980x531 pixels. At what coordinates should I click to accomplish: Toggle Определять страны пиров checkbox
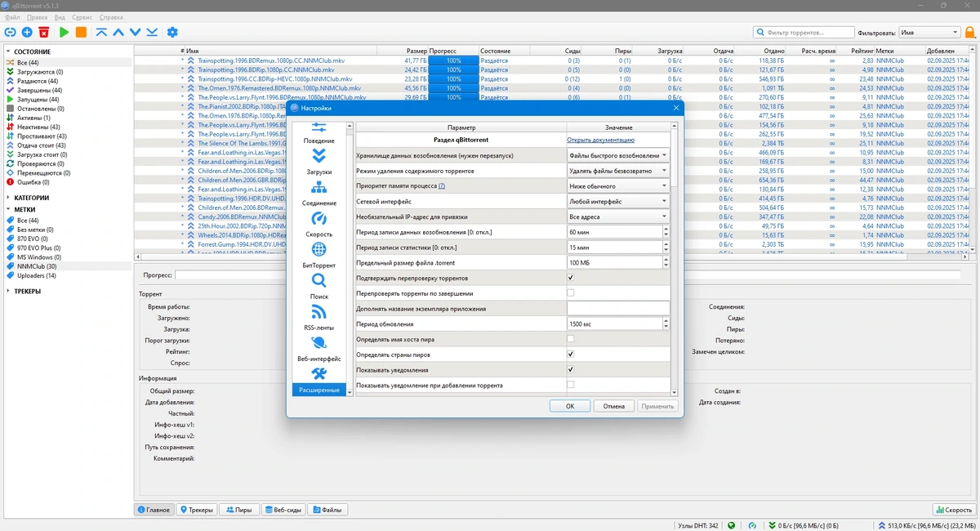click(570, 354)
